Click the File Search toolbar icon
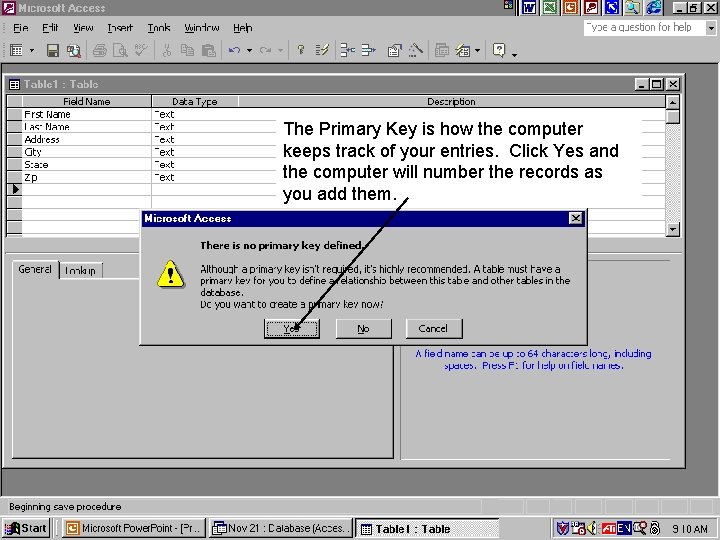This screenshot has width=720, height=540. (73, 50)
